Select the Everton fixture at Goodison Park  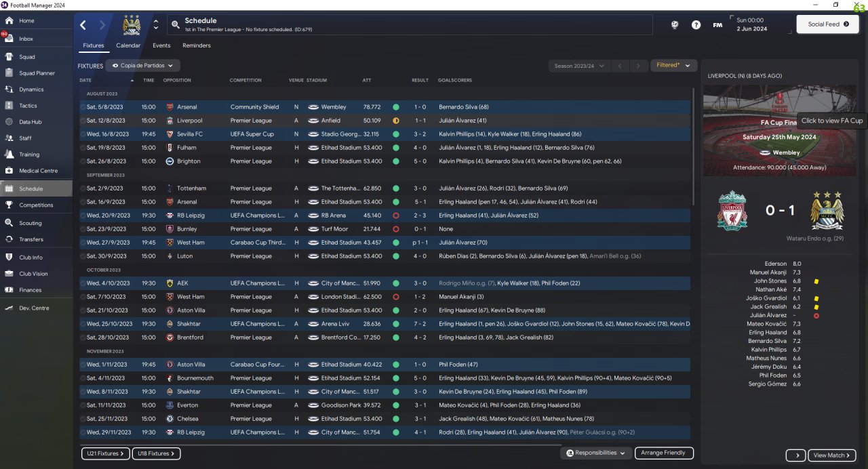pos(384,405)
